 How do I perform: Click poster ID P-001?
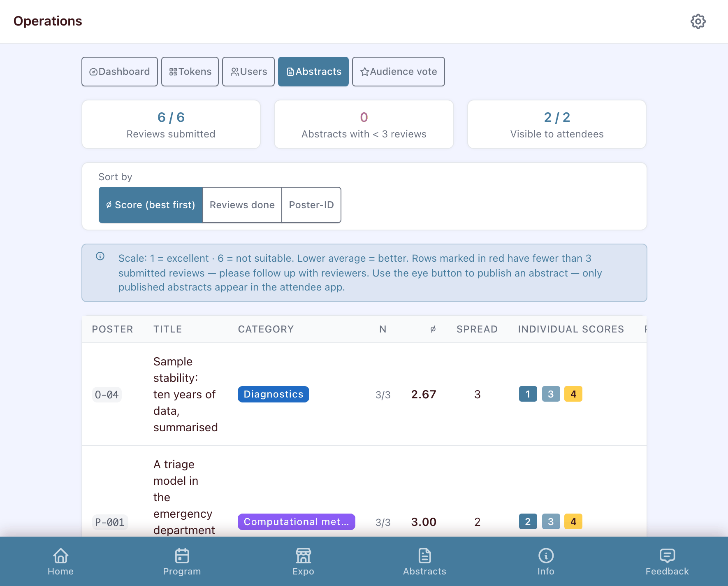[x=110, y=523]
